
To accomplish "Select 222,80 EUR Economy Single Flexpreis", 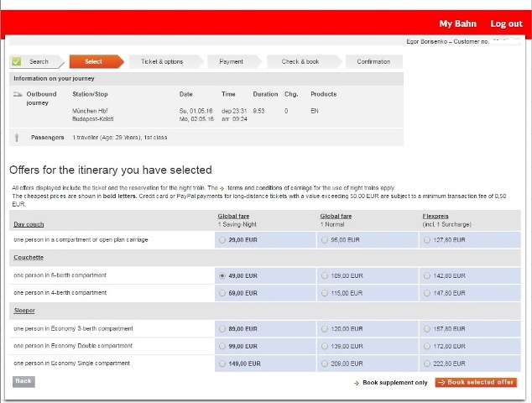I will (427, 364).
